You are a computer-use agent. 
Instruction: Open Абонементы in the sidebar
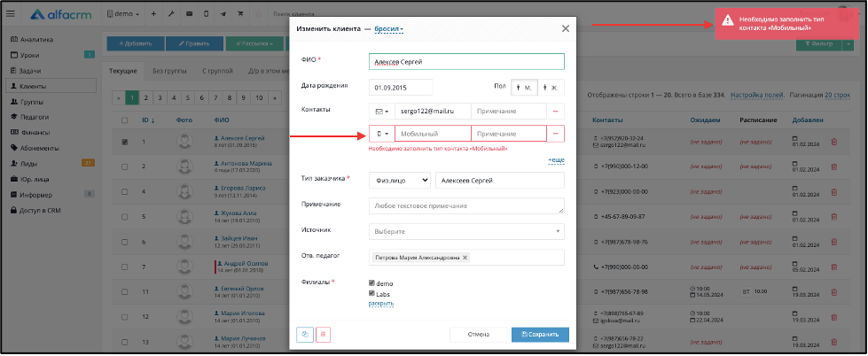(x=39, y=148)
